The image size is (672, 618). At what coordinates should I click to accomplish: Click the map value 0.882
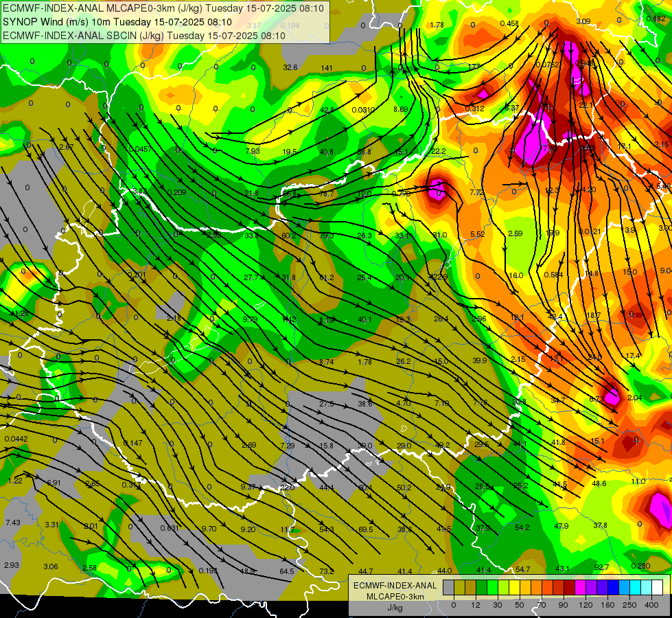[x=656, y=19]
